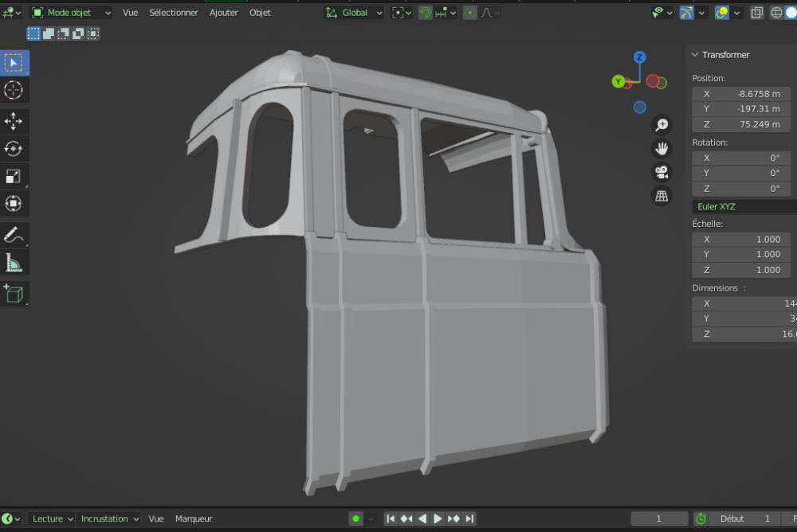Open the Ajouter menu

coord(224,13)
